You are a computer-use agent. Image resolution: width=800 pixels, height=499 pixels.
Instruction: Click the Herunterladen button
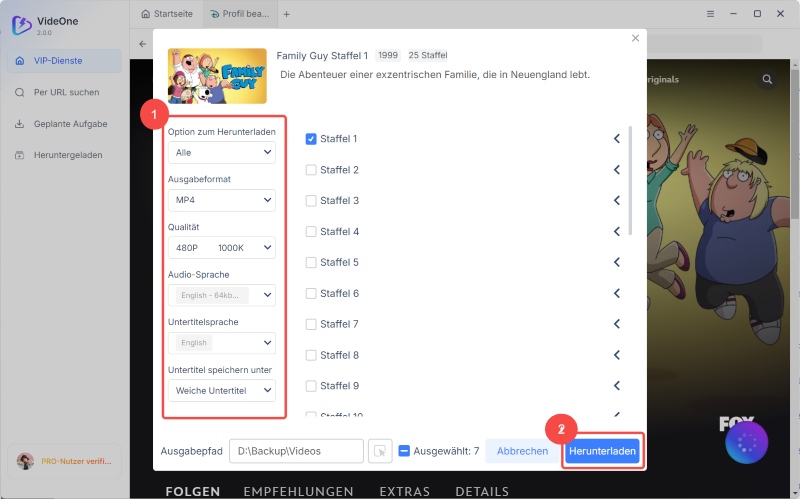[x=602, y=451]
